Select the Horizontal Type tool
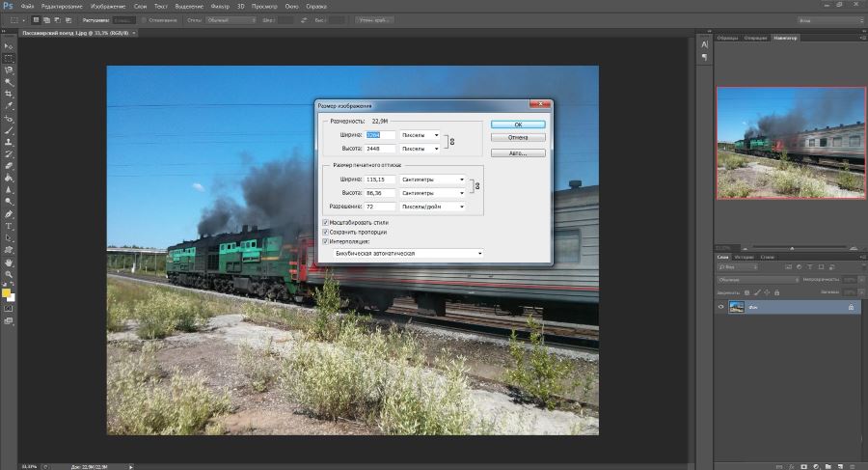This screenshot has width=868, height=470. 9,226
